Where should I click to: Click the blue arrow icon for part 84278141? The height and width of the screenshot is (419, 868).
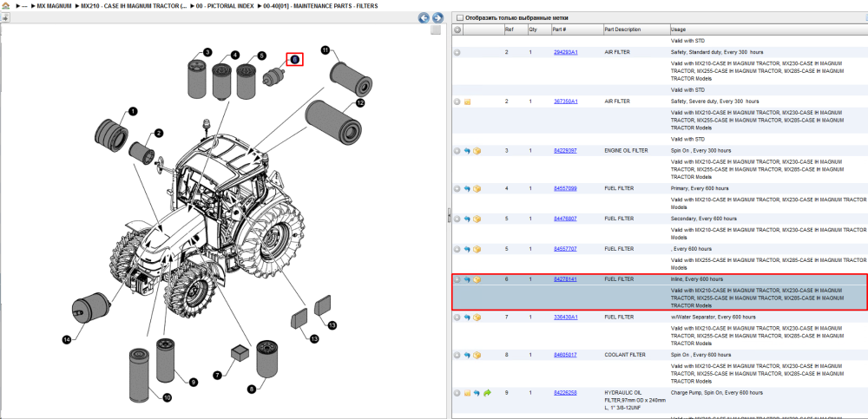click(467, 279)
